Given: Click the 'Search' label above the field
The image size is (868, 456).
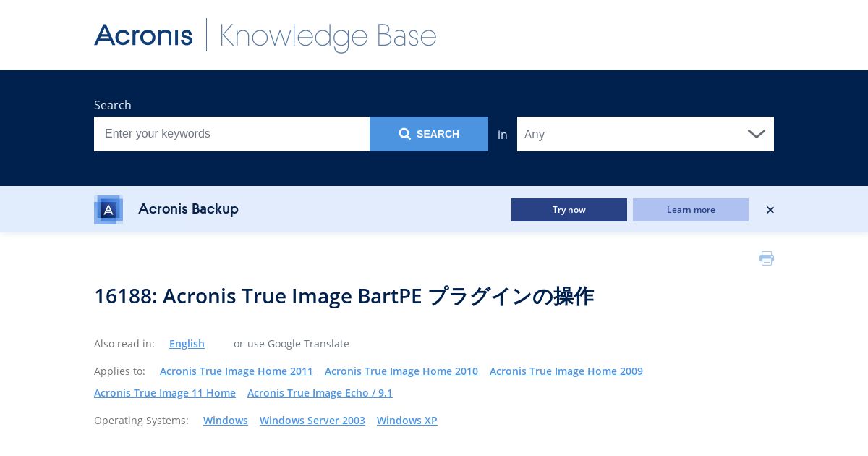Looking at the screenshot, I should [113, 105].
